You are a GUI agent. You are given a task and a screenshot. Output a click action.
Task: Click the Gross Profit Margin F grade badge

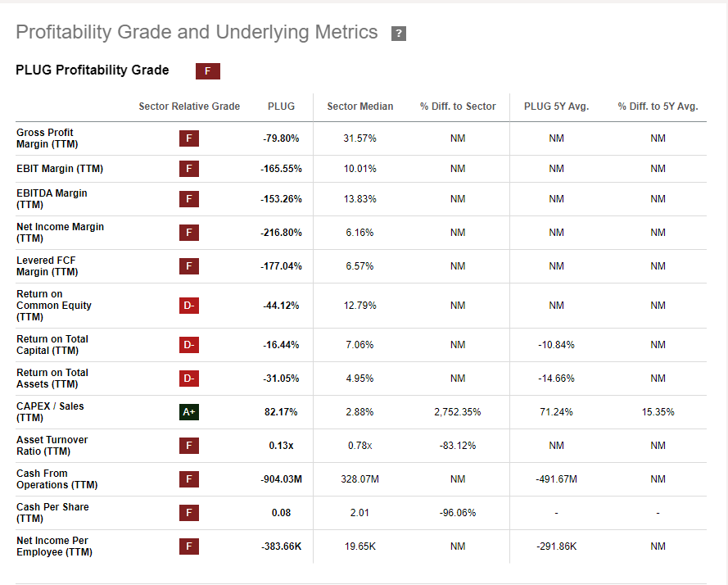click(189, 138)
